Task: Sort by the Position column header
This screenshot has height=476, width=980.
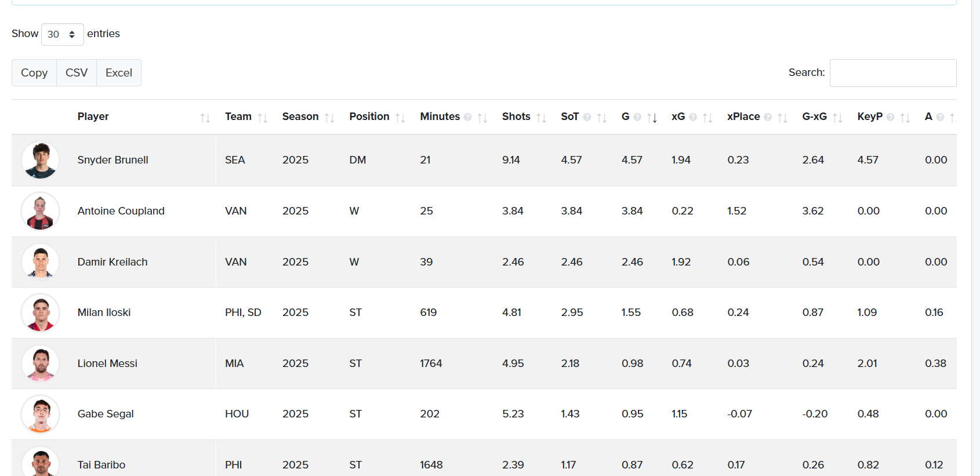Action: click(x=369, y=117)
